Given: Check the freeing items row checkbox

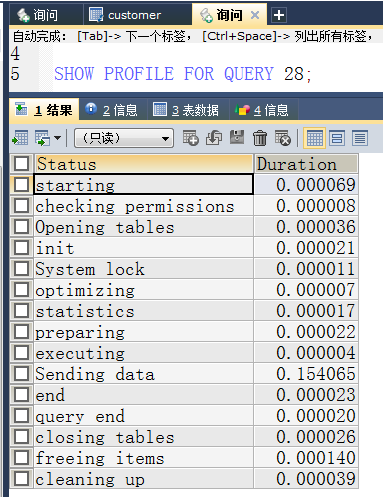Looking at the screenshot, I should [21, 458].
